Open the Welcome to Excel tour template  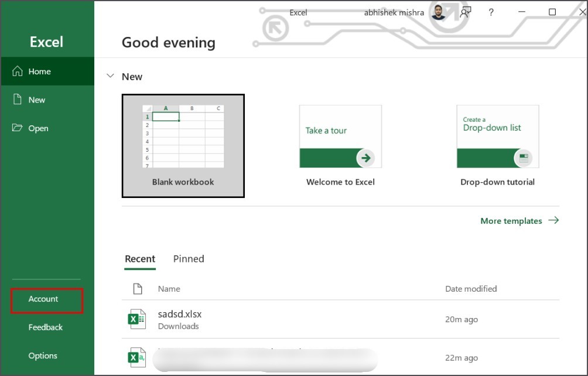pos(340,146)
